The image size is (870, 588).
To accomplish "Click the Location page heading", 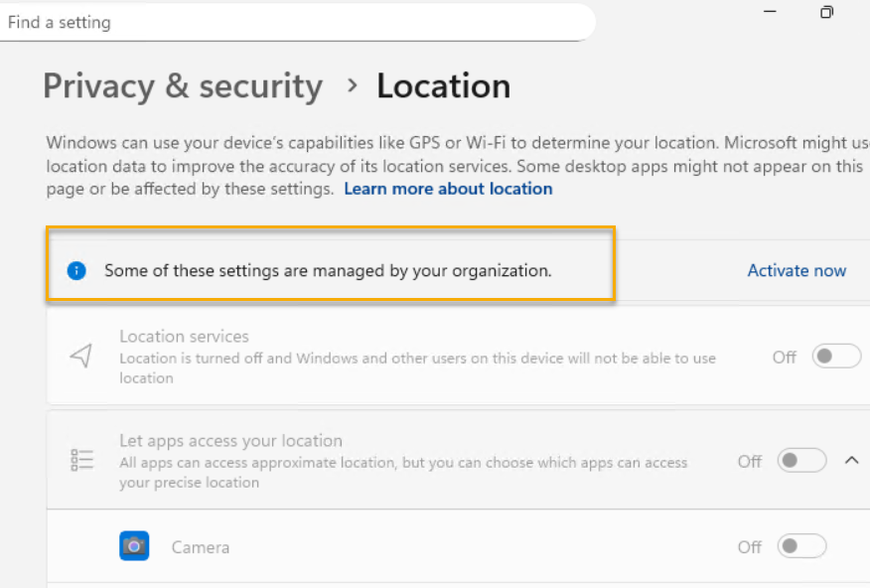I will pyautogui.click(x=443, y=86).
